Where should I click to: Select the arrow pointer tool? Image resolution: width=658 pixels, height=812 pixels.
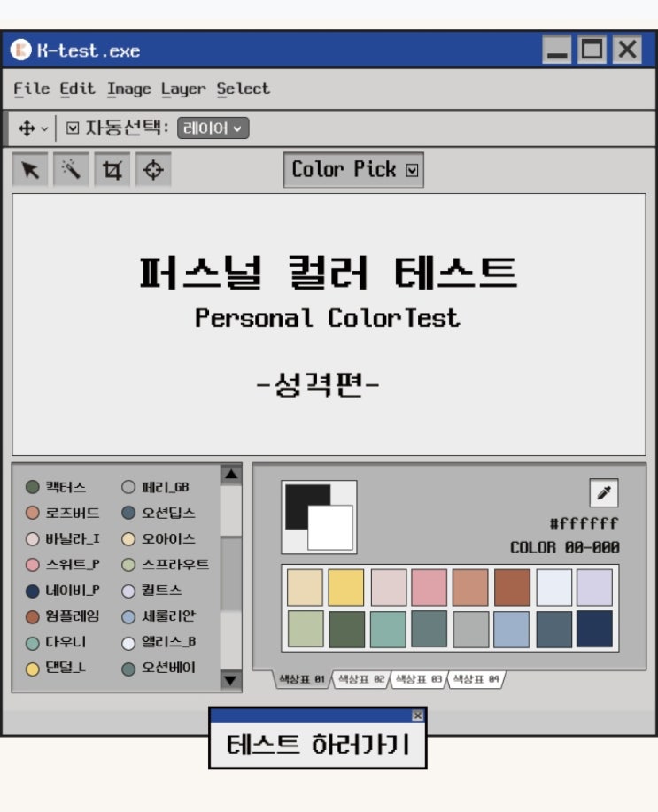pyautogui.click(x=30, y=169)
